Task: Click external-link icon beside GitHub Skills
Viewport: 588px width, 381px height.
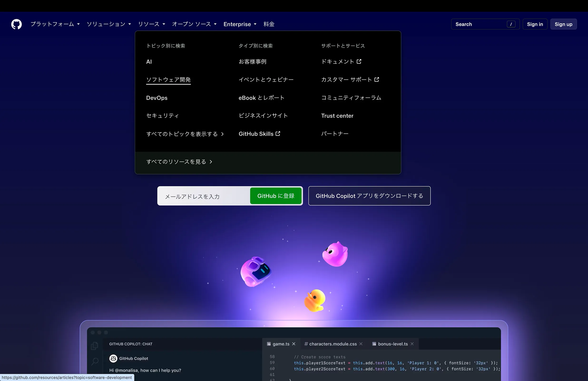Action: coord(278,134)
